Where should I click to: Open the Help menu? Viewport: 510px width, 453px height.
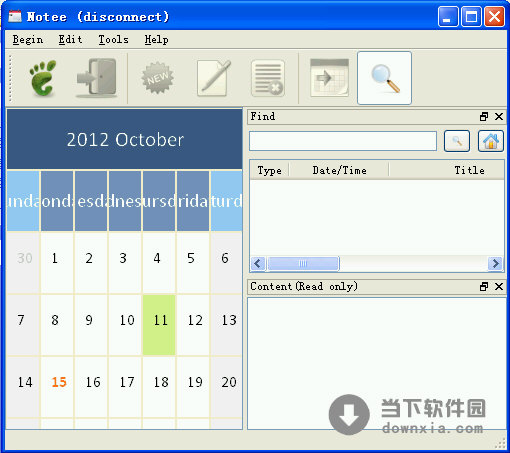point(156,40)
